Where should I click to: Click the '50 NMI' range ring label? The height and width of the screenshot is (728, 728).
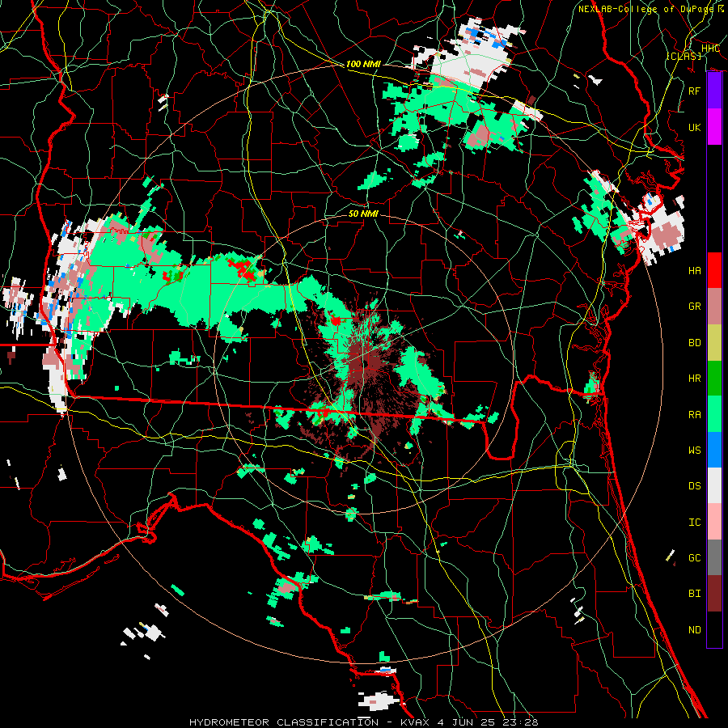[363, 214]
